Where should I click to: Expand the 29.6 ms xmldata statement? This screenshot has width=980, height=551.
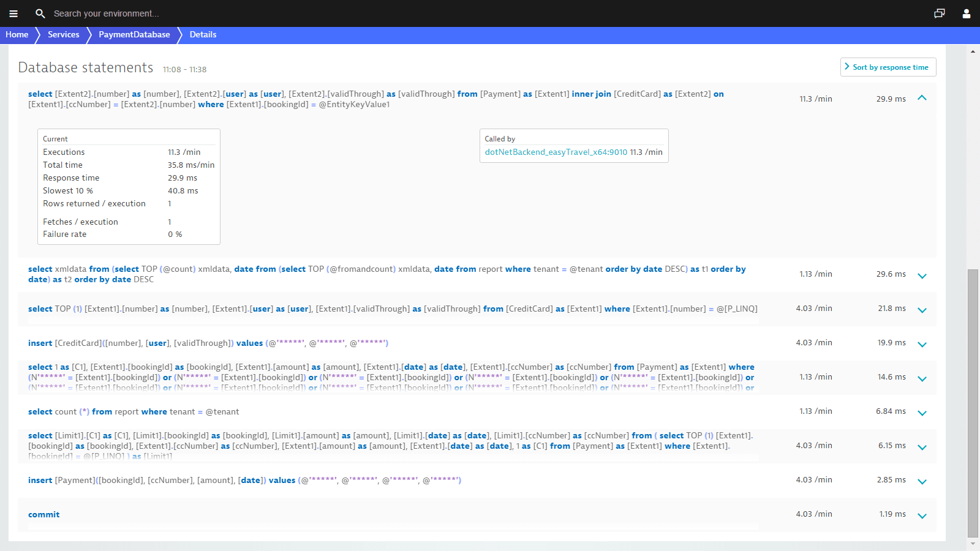click(x=922, y=275)
